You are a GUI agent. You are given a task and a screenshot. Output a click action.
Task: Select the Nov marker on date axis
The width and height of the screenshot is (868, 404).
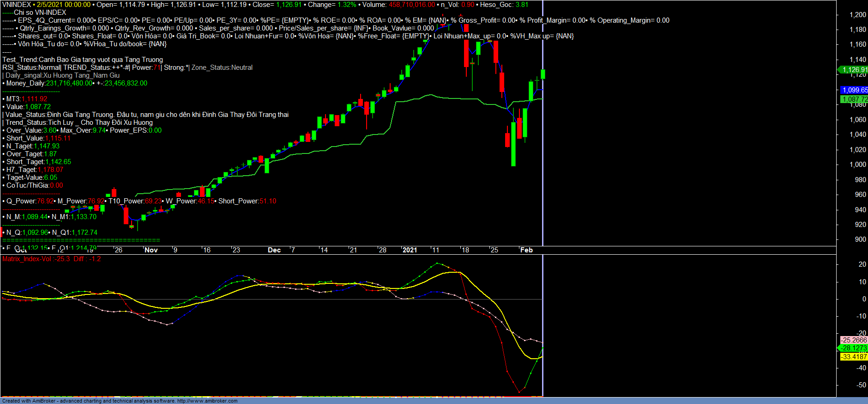pyautogui.click(x=151, y=250)
